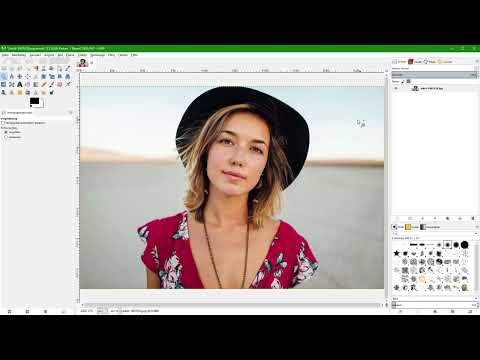This screenshot has width=480, height=360.
Task: Select the Fuzzy Select wand tool
Action: pyautogui.click(x=28, y=68)
